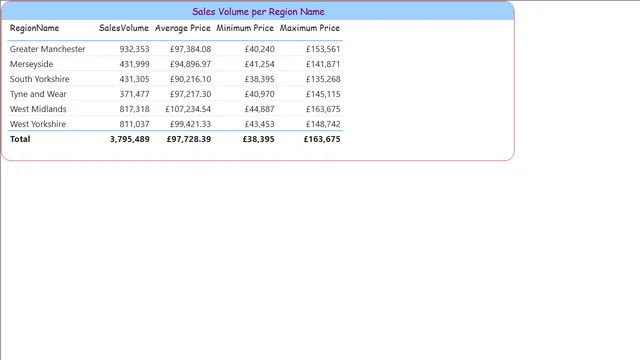640x360 pixels.
Task: Click average price £94,896.97
Action: [x=191, y=64]
